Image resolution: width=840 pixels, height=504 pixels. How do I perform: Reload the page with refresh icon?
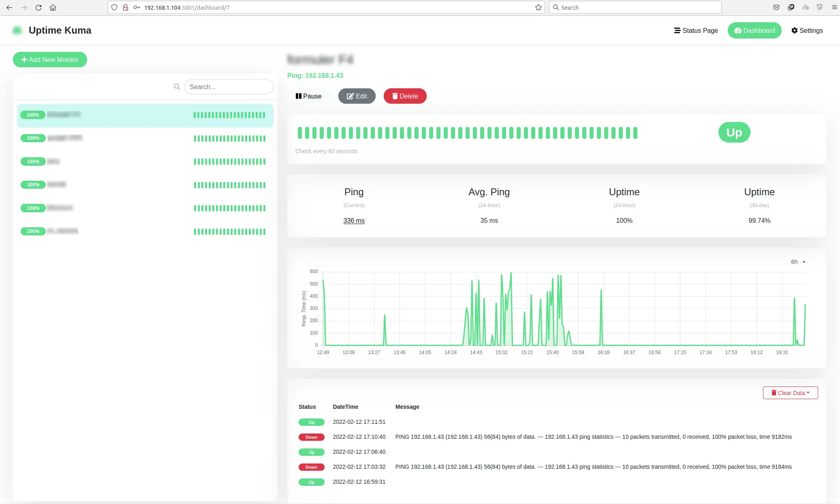click(x=38, y=8)
